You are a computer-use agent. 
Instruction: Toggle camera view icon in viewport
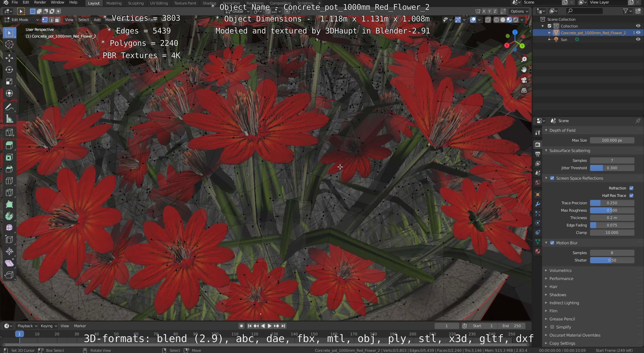pos(524,80)
